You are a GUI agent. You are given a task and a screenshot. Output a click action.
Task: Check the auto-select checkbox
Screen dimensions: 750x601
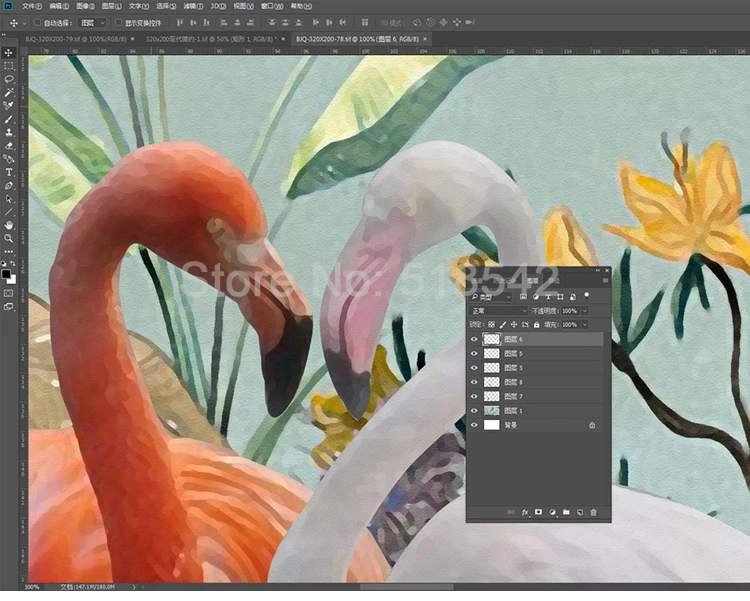[x=37, y=22]
